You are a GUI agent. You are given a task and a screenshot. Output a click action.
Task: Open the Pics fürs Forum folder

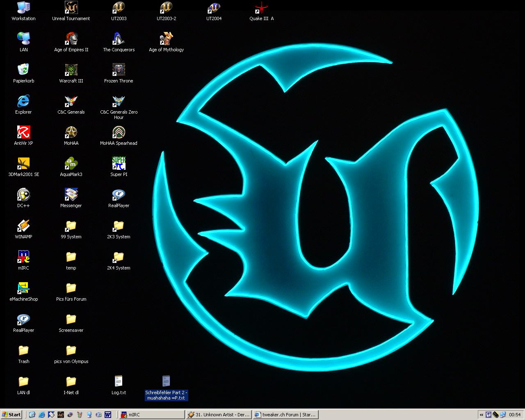(71, 288)
